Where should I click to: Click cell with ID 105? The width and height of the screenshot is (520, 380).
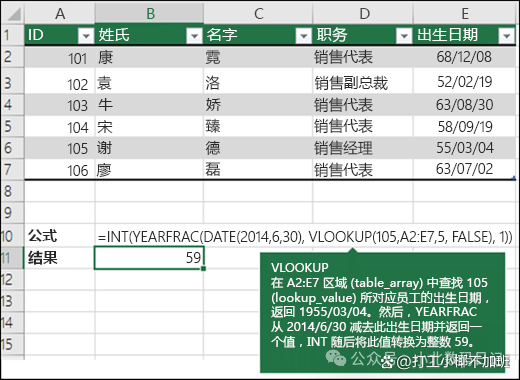click(60, 148)
